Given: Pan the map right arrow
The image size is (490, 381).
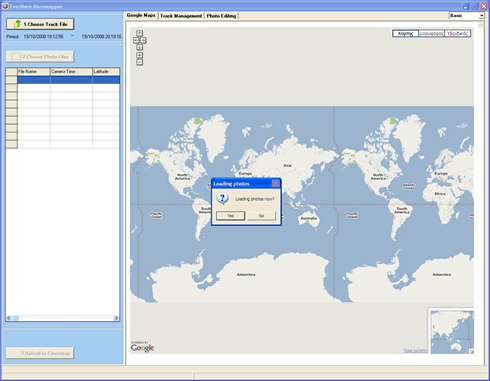Looking at the screenshot, I should 143,40.
